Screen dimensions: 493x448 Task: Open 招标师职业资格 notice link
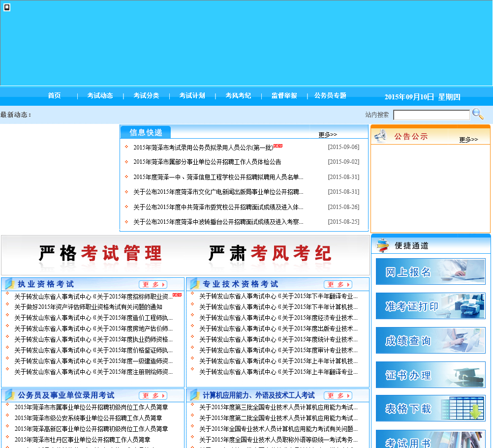click(x=93, y=297)
